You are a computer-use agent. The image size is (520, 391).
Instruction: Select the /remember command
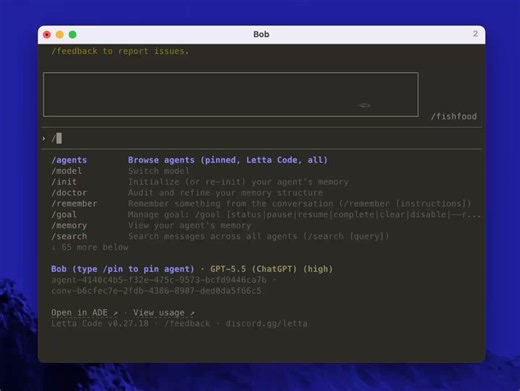pos(74,204)
